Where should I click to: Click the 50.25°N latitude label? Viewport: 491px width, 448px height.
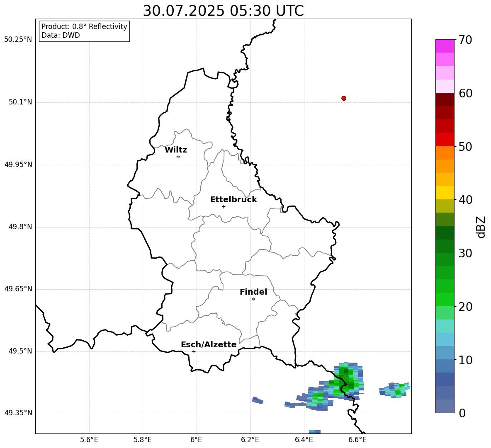[x=18, y=40]
